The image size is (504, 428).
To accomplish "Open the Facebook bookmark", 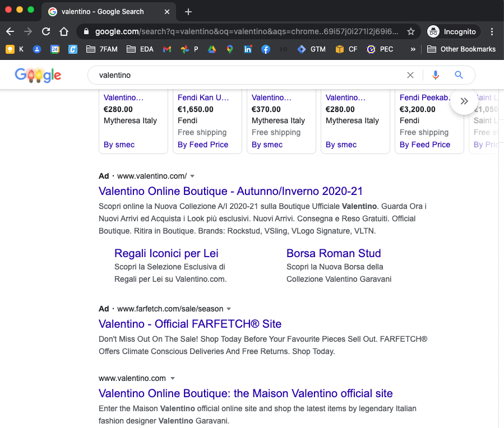I will (x=266, y=49).
